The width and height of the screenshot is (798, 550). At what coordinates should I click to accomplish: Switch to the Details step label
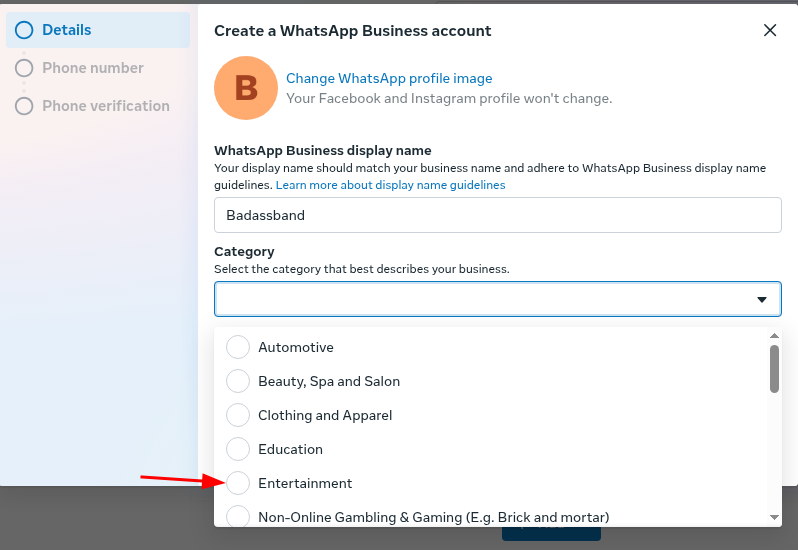tap(66, 30)
